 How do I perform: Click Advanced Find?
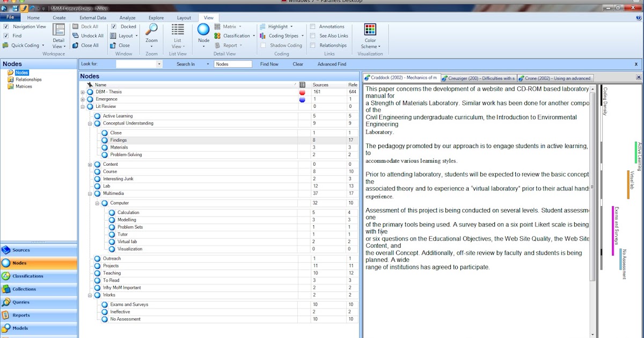tap(332, 64)
